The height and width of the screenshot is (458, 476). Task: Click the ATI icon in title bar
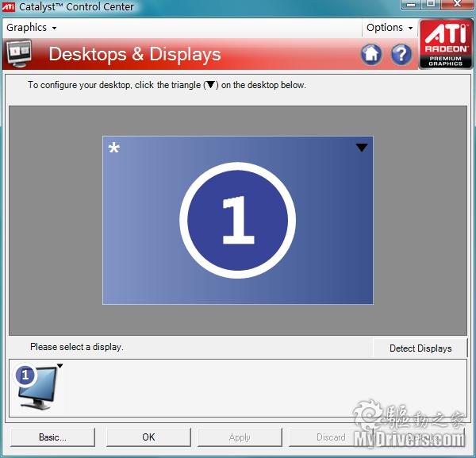point(8,6)
